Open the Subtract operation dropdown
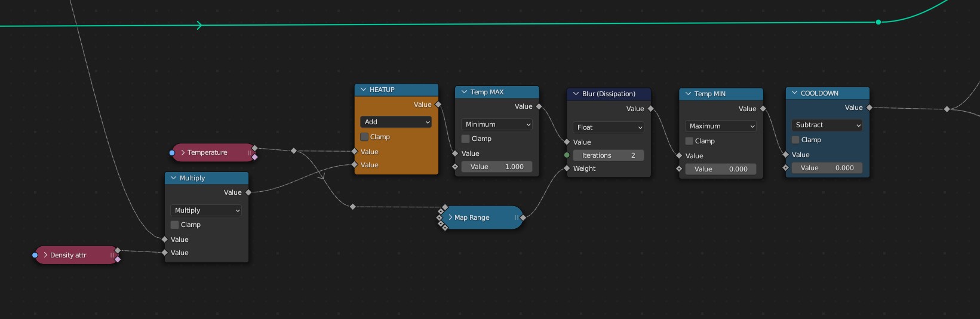Screen dimensions: 980x319 (827, 125)
